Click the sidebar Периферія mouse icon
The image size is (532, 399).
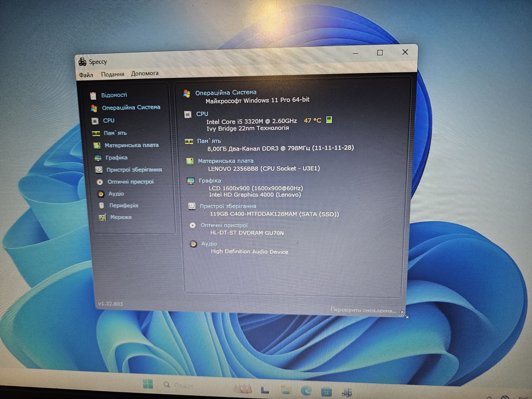click(101, 206)
